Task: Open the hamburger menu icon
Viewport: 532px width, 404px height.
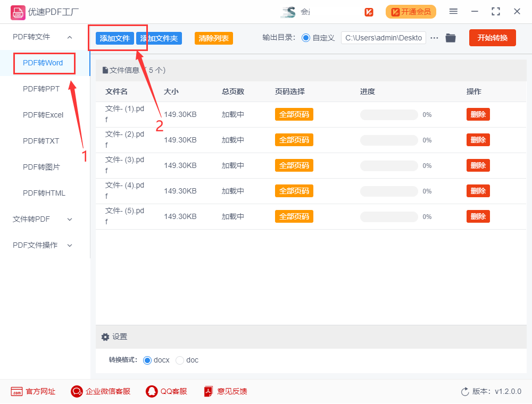Action: (x=453, y=12)
